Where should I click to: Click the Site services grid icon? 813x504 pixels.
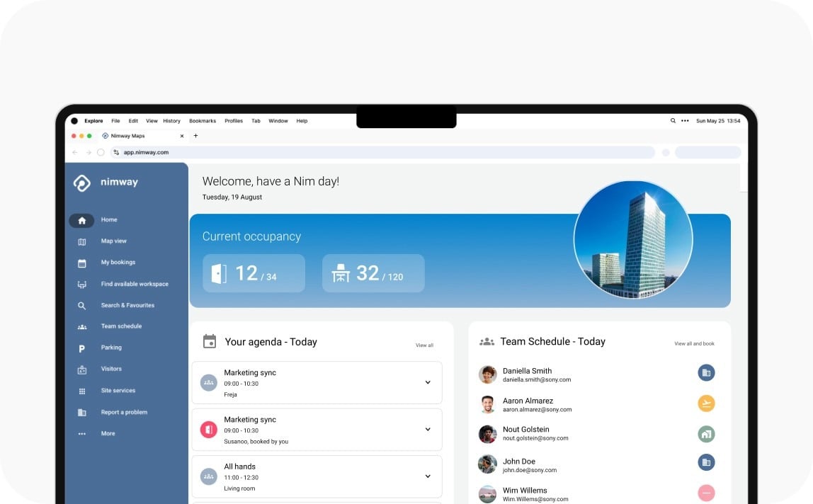click(82, 391)
